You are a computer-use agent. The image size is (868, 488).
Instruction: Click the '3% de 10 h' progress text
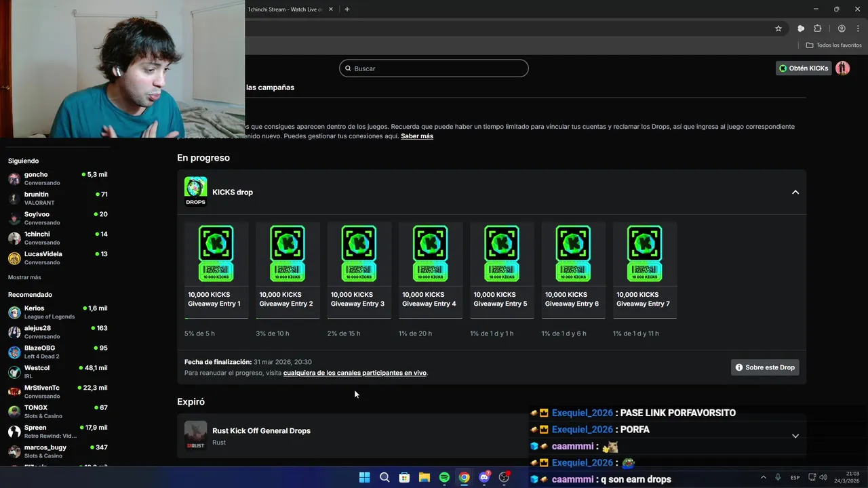pyautogui.click(x=273, y=333)
